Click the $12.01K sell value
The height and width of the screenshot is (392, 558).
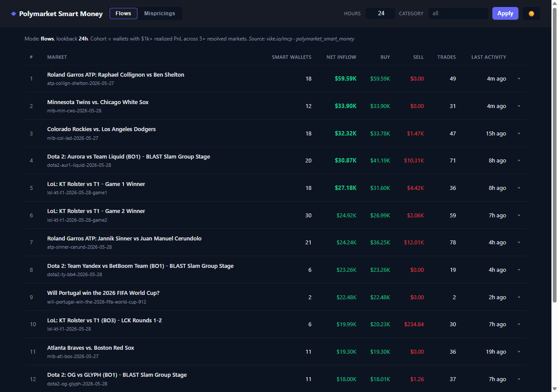[x=414, y=243]
